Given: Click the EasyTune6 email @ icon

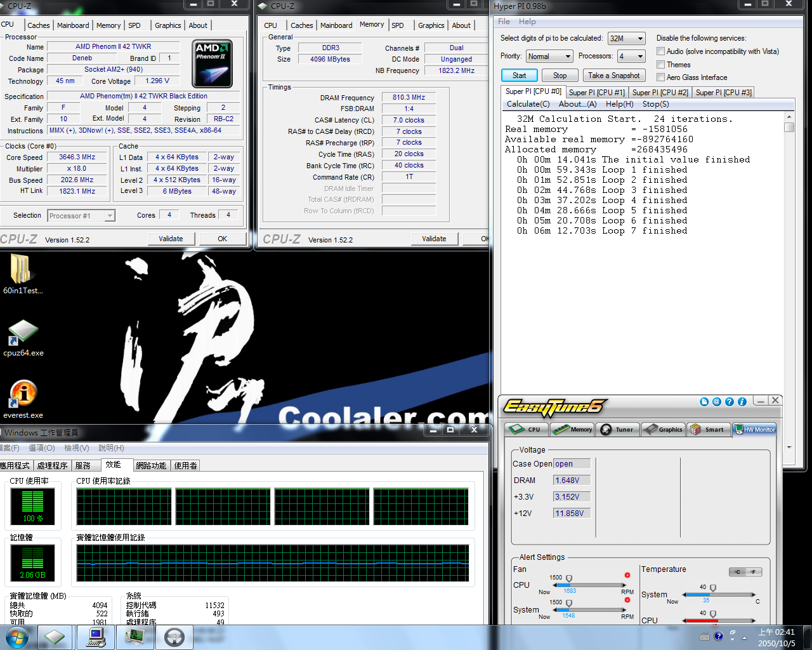Looking at the screenshot, I should click(x=716, y=402).
